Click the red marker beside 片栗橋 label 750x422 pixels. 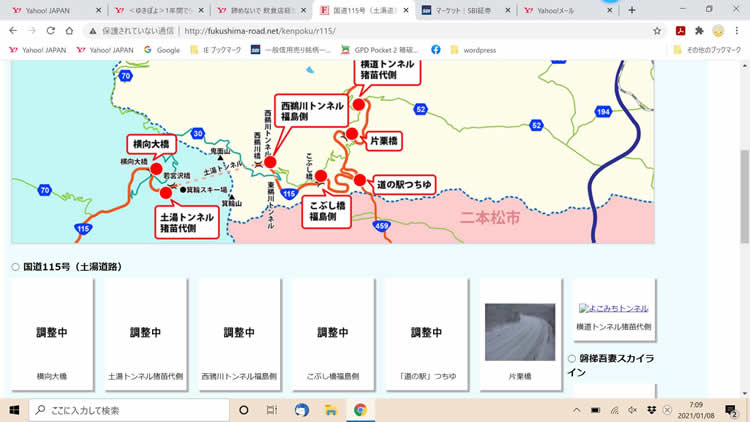click(x=352, y=134)
